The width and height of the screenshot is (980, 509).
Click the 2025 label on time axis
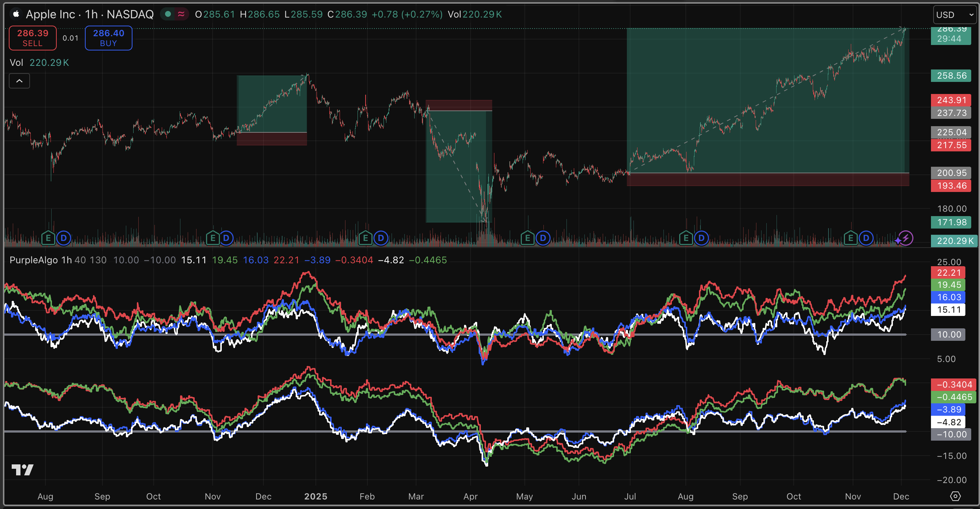[315, 497]
